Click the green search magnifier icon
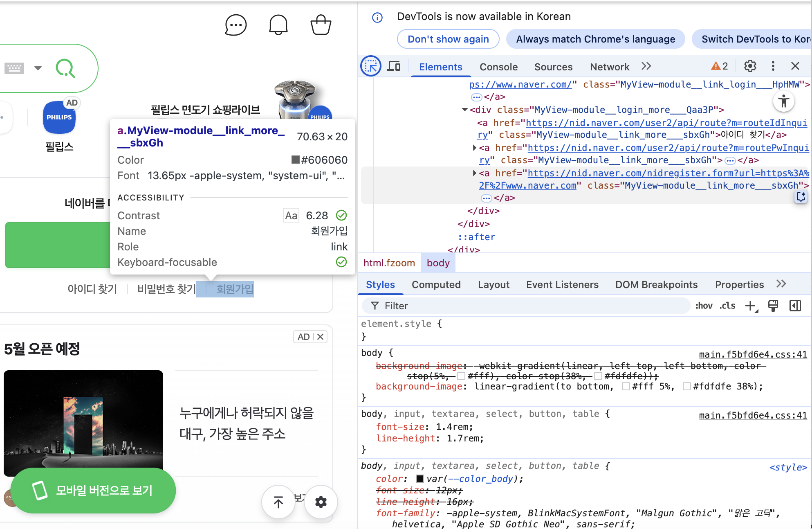 (65, 68)
